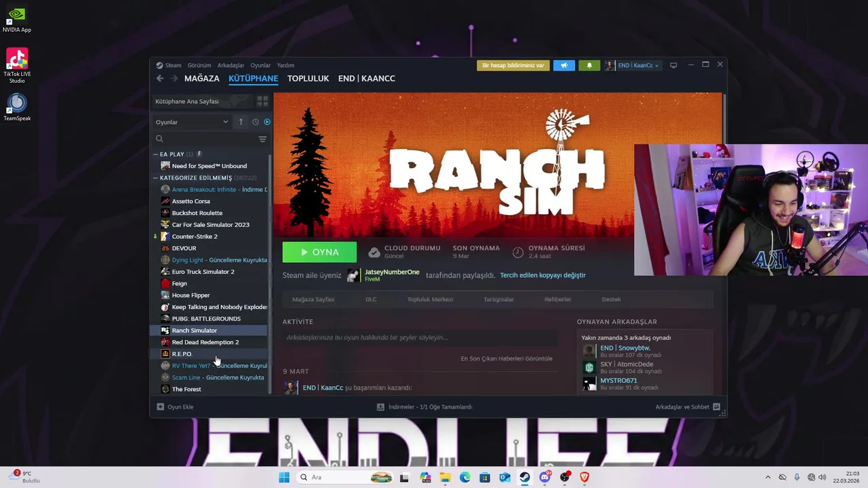Open Arkadaşlar ve Sohbet chat panel
The image size is (868, 488).
[688, 407]
